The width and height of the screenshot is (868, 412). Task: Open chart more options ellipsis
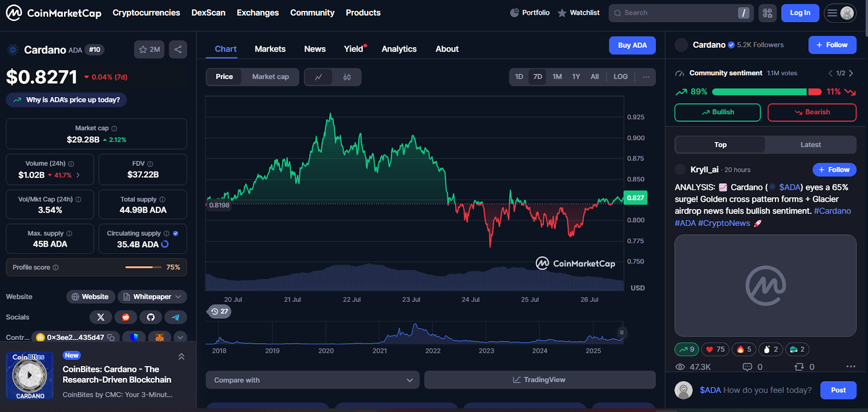tap(646, 77)
